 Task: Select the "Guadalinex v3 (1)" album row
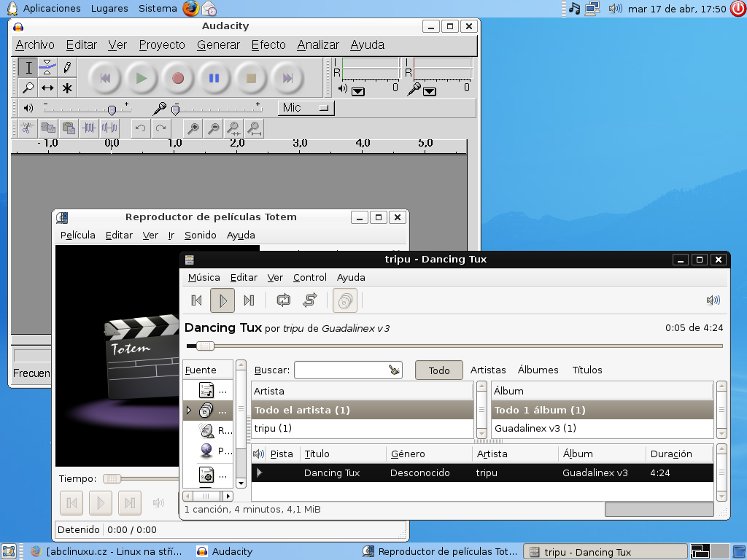click(603, 428)
